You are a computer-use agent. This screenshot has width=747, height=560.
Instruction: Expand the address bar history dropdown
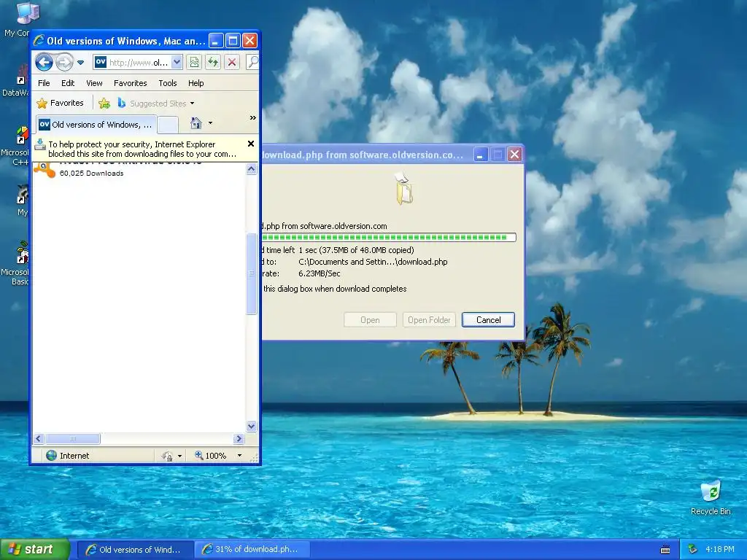[177, 63]
